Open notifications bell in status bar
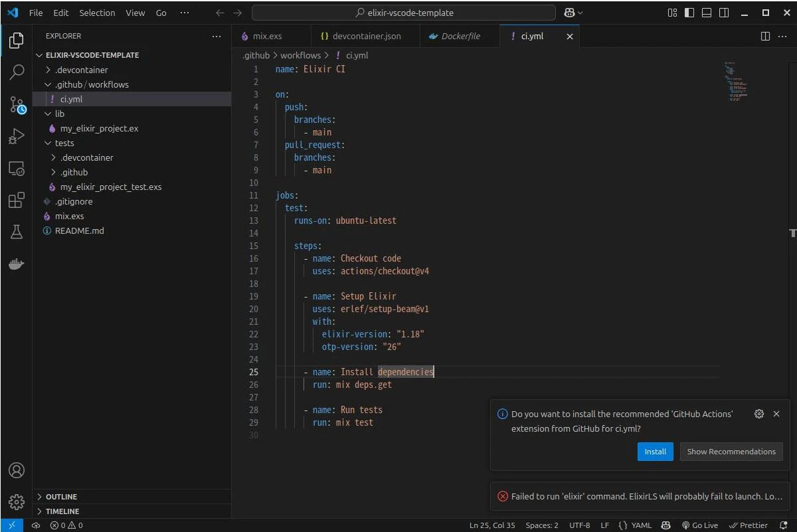Viewport: 797px width, 532px height. click(x=784, y=525)
